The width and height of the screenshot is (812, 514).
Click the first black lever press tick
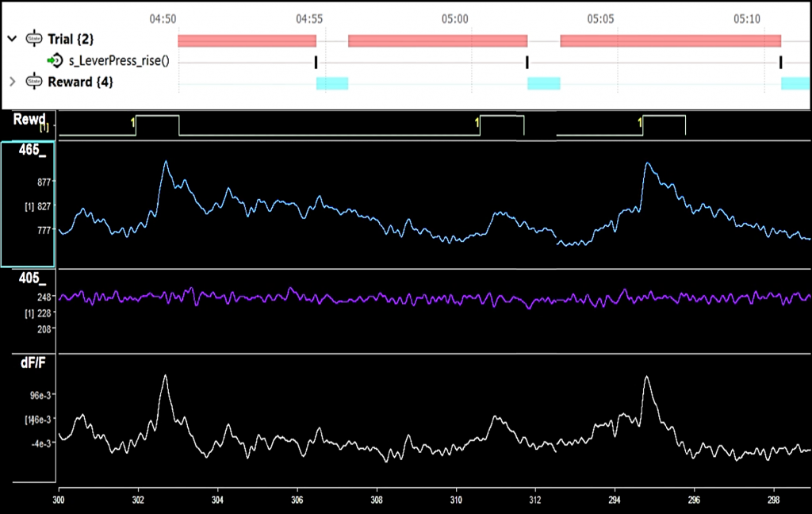[x=316, y=62]
